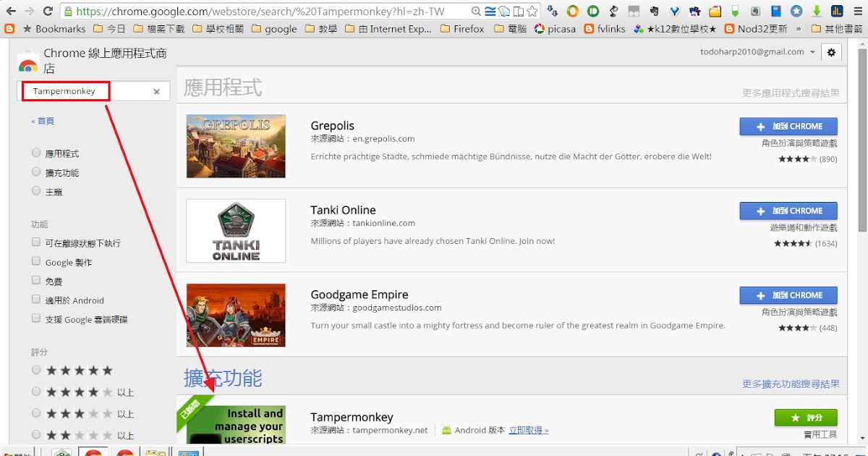Add Grepolis to Chrome

[x=788, y=126]
